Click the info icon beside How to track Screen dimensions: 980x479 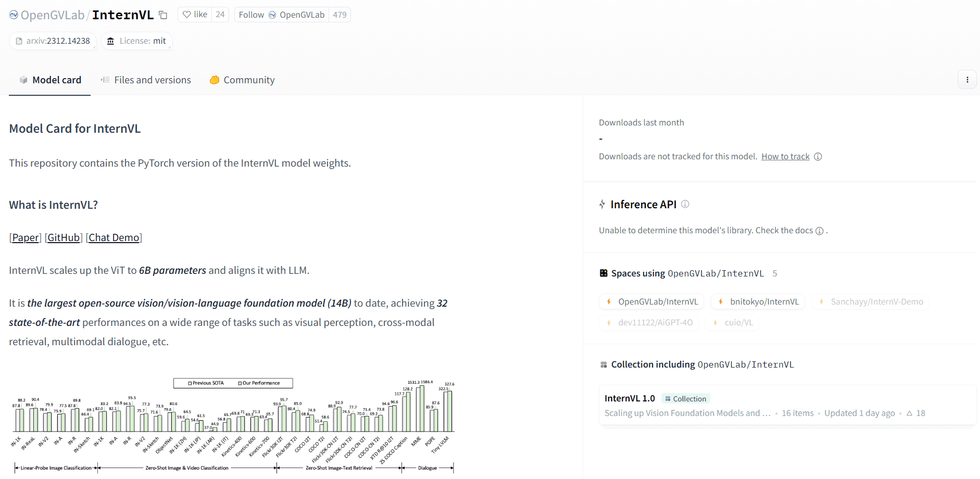coord(818,157)
